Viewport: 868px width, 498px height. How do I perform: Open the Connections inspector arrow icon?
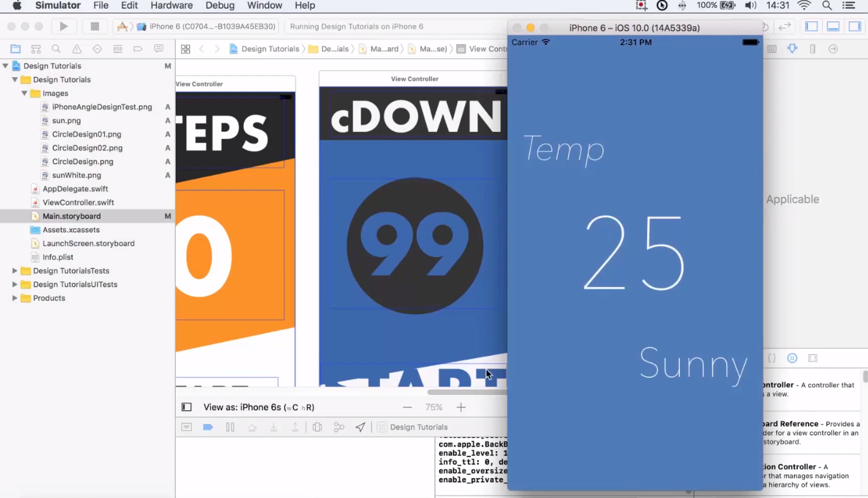pos(833,49)
